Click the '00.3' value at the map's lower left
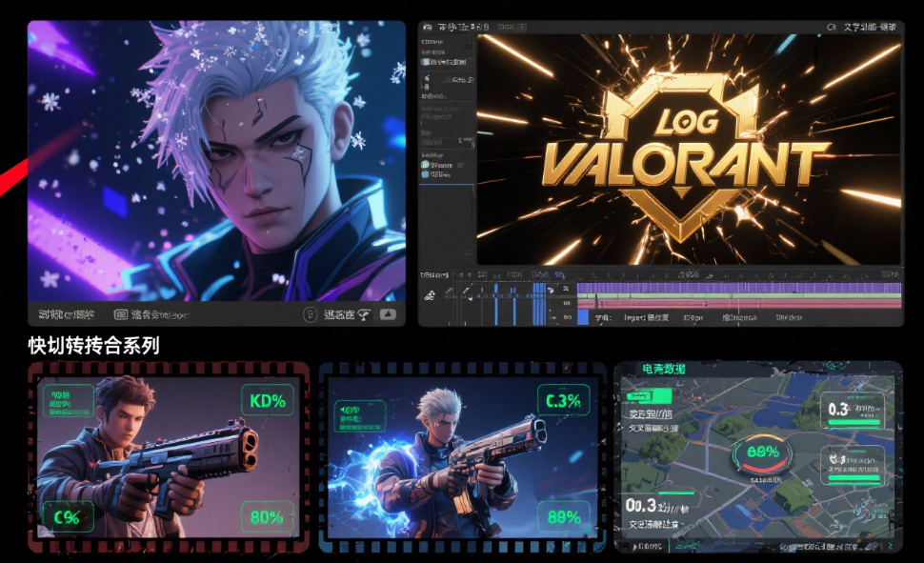Image resolution: width=924 pixels, height=563 pixels. pos(640,505)
